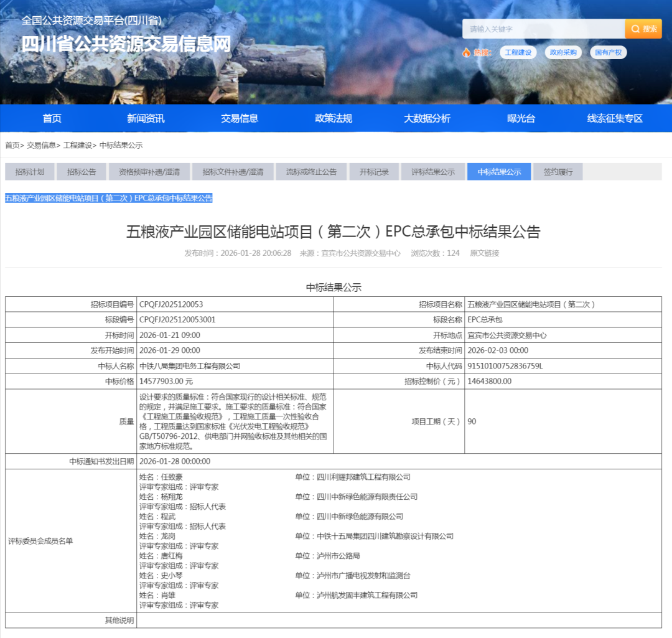Open 线索征集专区 navigation item
The image size is (672, 638).
(615, 118)
